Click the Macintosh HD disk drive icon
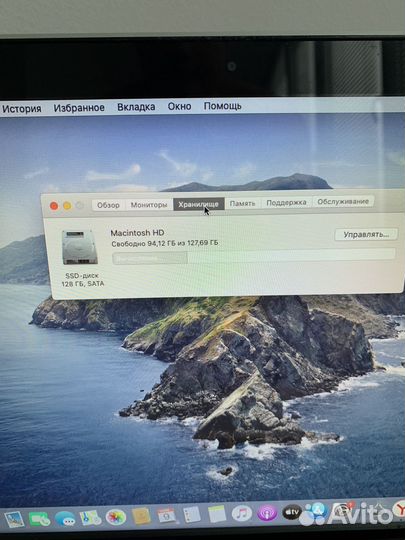The image size is (405, 540). (x=80, y=247)
